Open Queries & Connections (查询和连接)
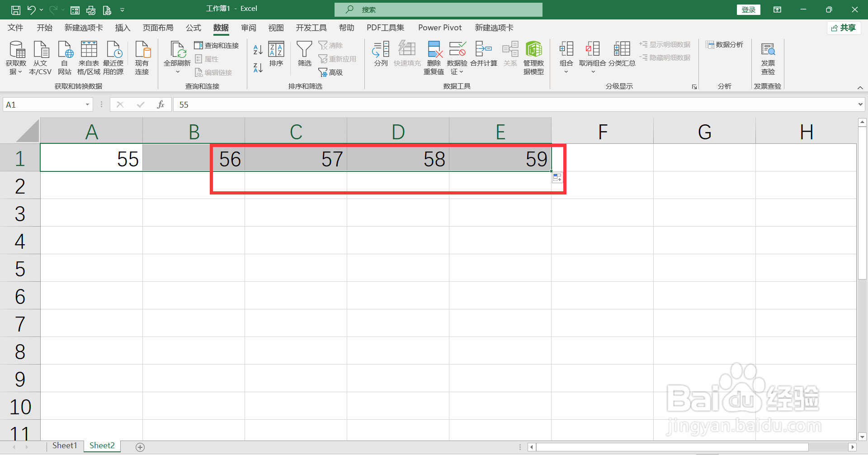This screenshot has width=868, height=455. coord(217,45)
